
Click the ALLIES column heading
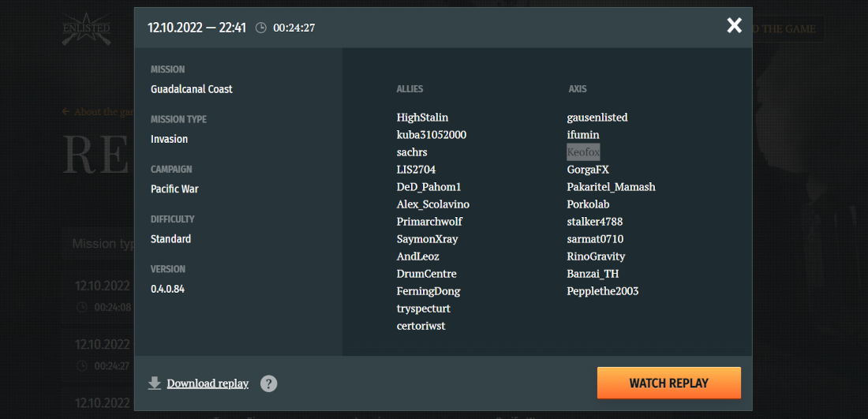point(410,89)
